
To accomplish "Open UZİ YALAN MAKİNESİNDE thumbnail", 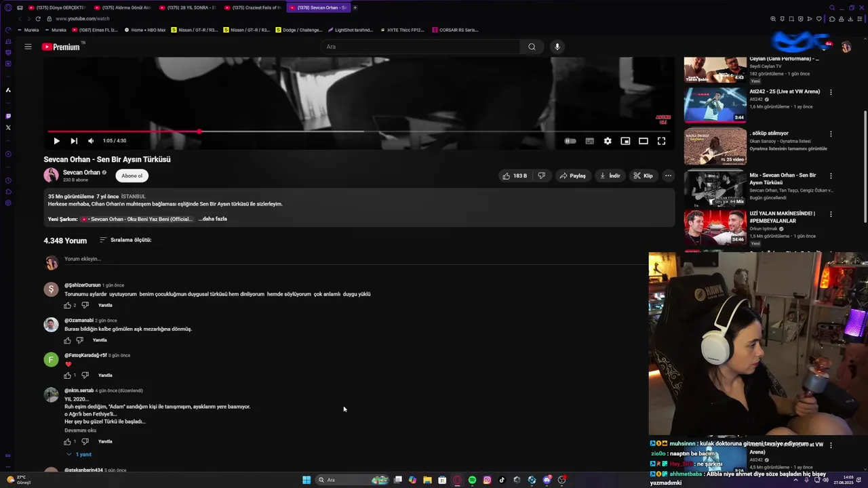I will coord(715,227).
